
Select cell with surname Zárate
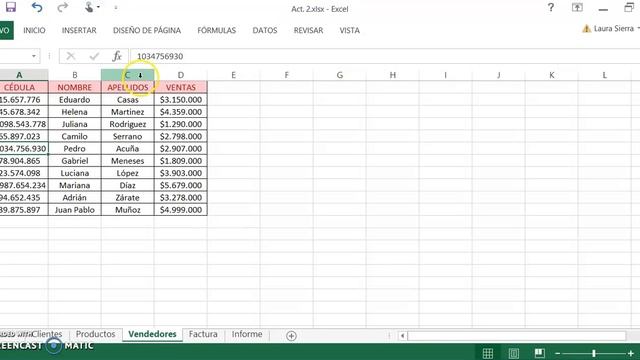(128, 198)
